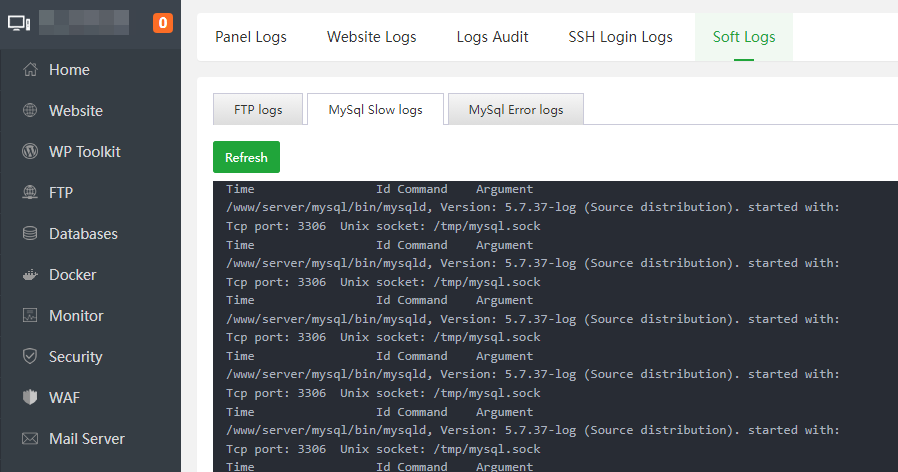Open WAF via its shield icon

click(x=30, y=398)
